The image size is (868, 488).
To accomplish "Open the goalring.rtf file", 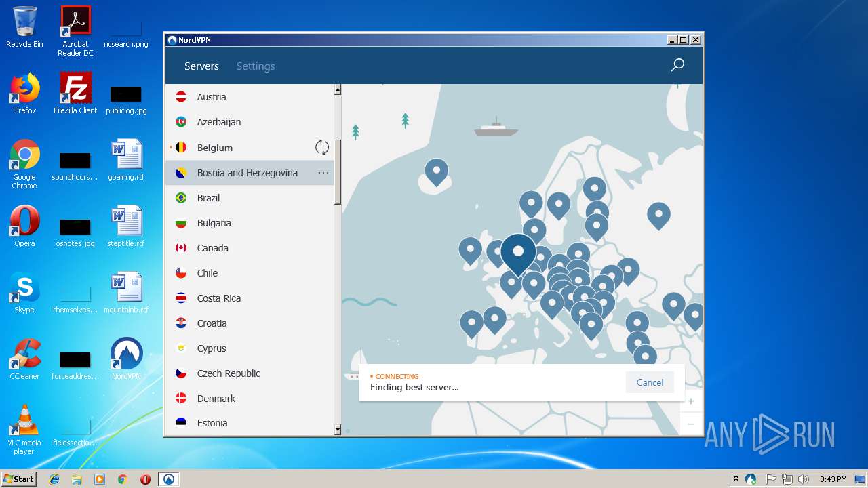I will coord(126,159).
